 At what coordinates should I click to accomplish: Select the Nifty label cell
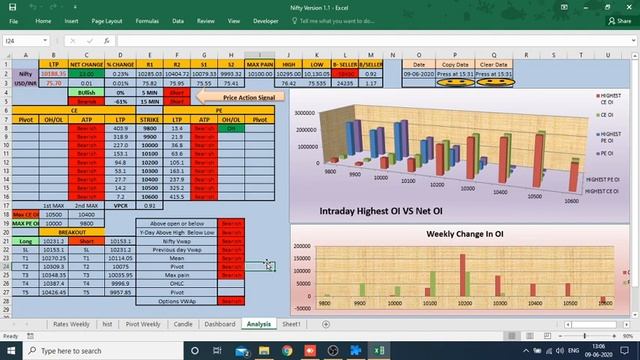(25, 74)
